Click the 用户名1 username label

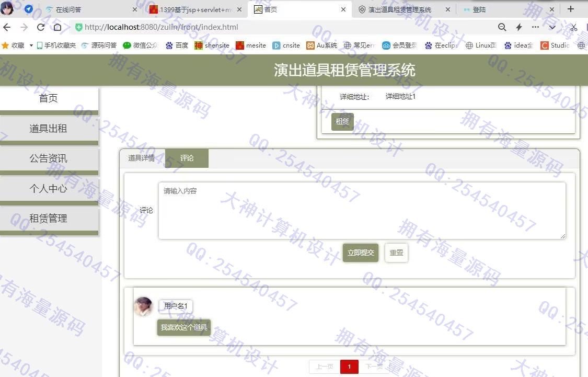click(176, 306)
